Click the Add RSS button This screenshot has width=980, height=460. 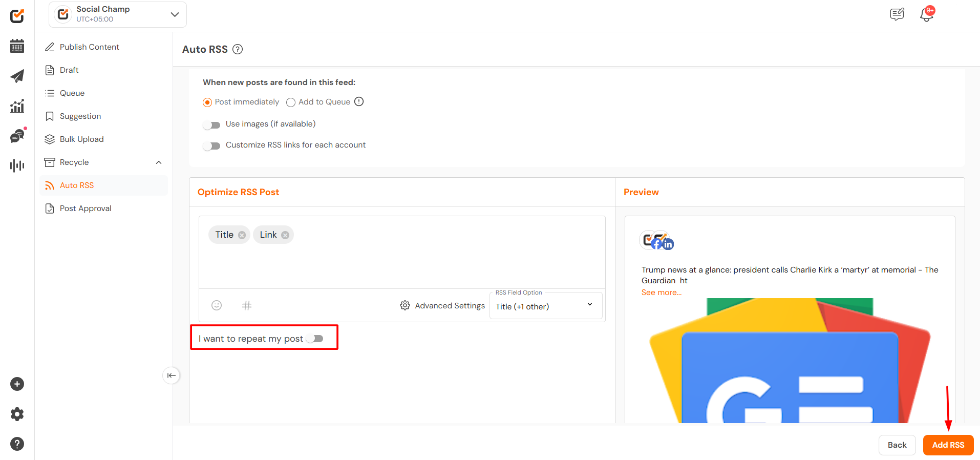948,445
